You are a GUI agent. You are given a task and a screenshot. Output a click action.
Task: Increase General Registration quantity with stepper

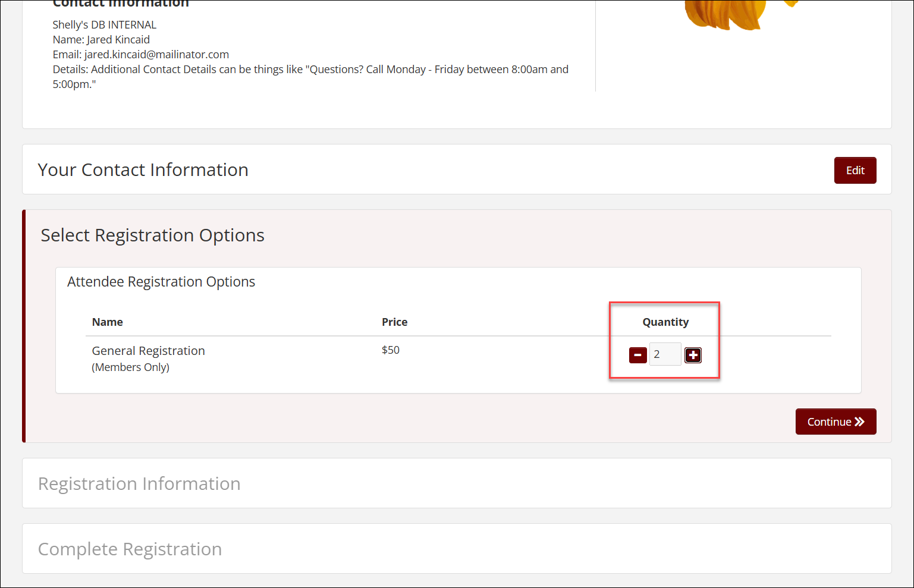pos(693,354)
